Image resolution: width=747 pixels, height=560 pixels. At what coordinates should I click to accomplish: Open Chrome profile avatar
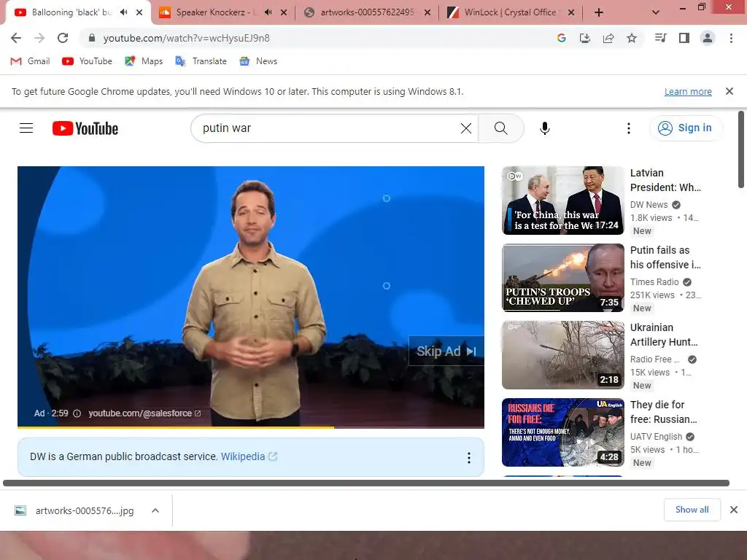tap(708, 38)
